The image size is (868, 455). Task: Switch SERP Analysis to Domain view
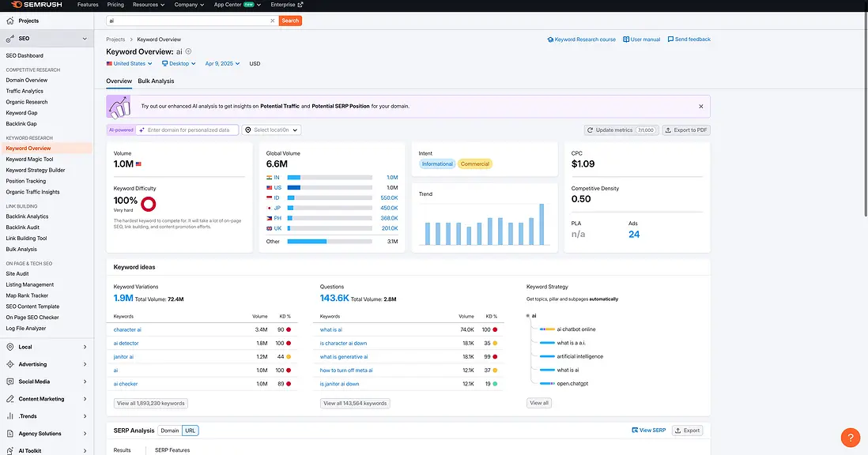tap(170, 431)
